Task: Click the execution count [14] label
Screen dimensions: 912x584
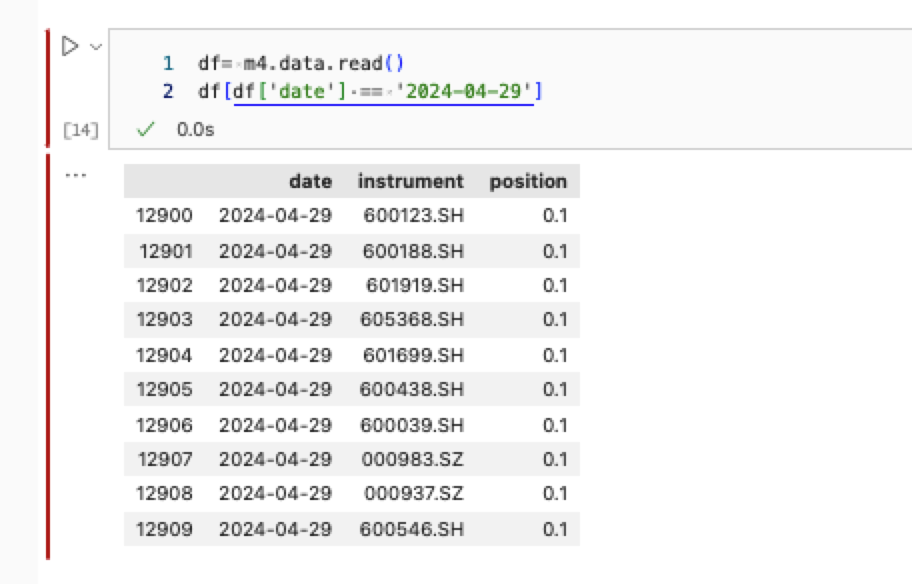Action: tap(76, 129)
